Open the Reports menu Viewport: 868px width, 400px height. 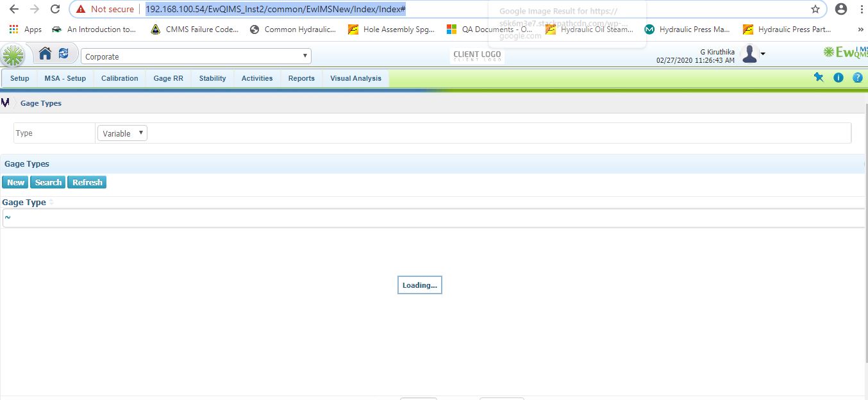(301, 78)
